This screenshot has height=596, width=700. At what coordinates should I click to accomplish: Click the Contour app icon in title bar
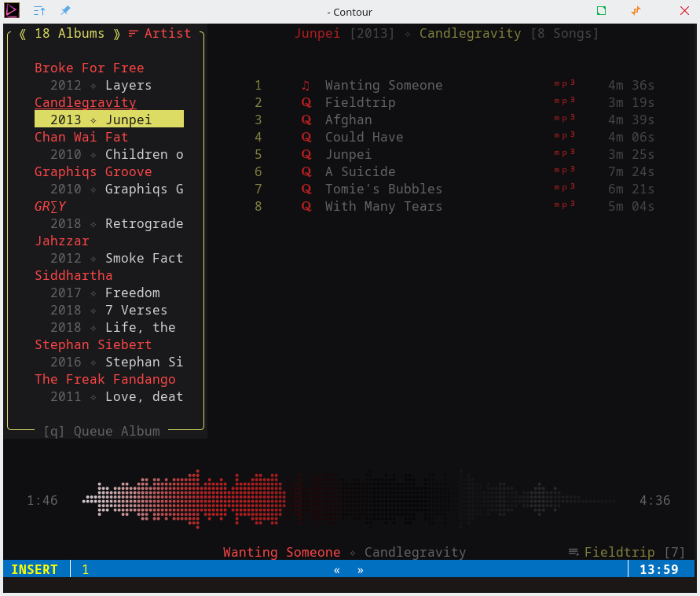(x=13, y=11)
